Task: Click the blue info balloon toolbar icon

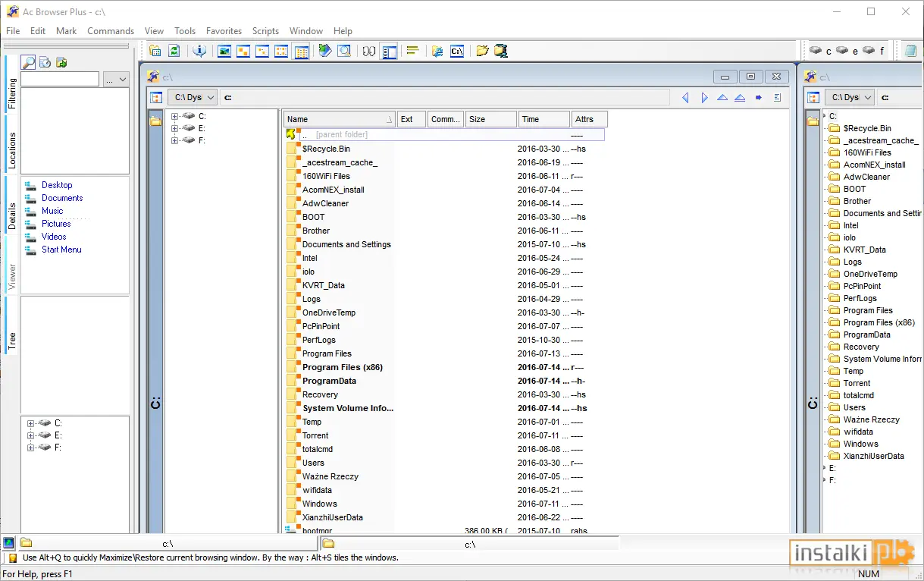Action: click(x=199, y=51)
